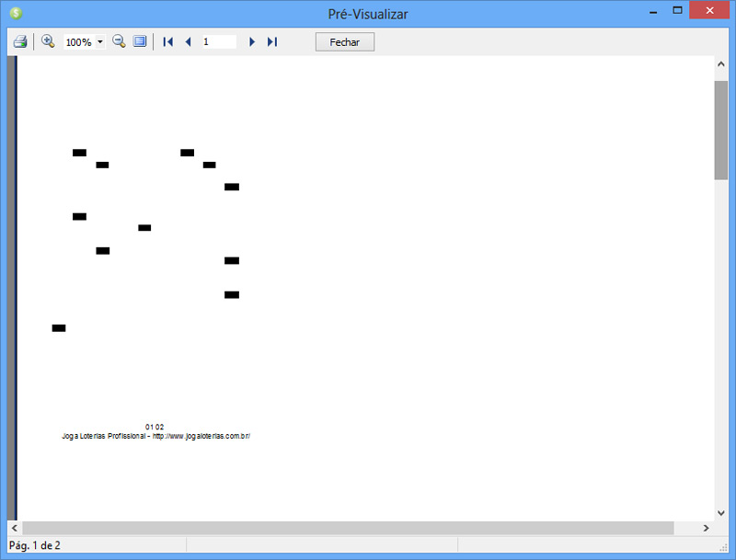The width and height of the screenshot is (736, 560).
Task: Go to first page
Action: (167, 41)
